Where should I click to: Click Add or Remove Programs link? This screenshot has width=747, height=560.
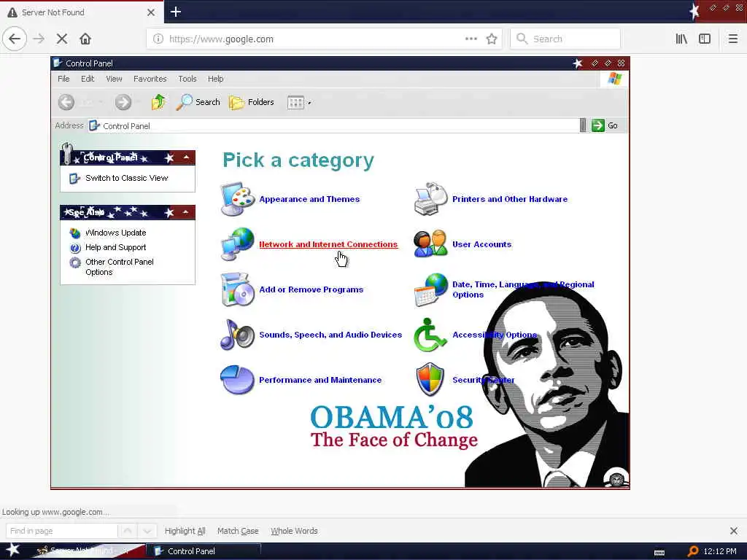pyautogui.click(x=311, y=289)
